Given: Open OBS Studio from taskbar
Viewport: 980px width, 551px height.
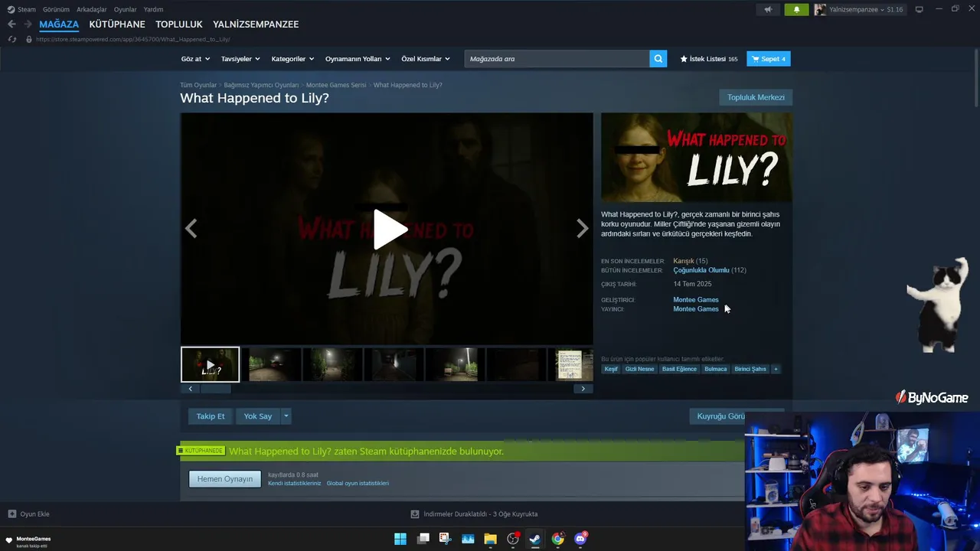Looking at the screenshot, I should point(513,539).
